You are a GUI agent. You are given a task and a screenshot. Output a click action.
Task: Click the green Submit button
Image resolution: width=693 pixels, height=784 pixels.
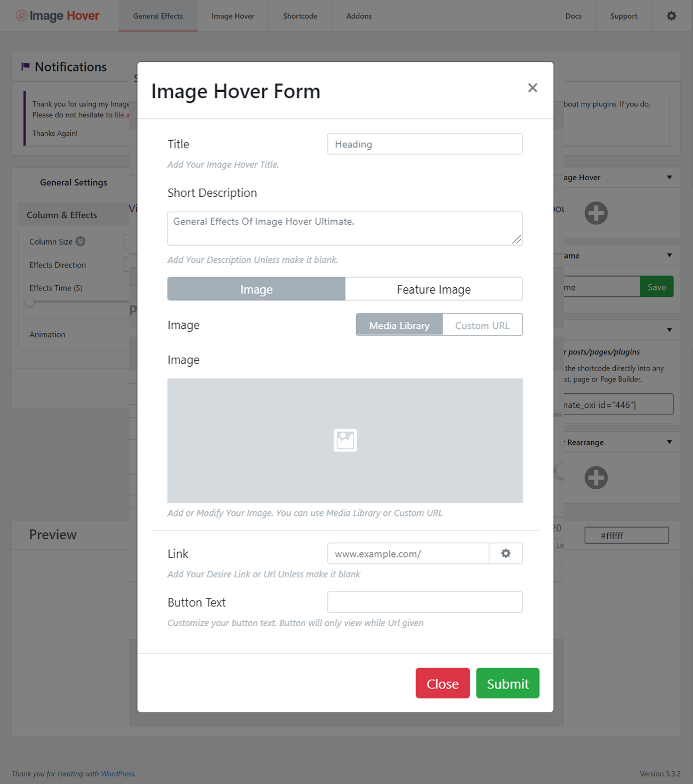(x=507, y=683)
